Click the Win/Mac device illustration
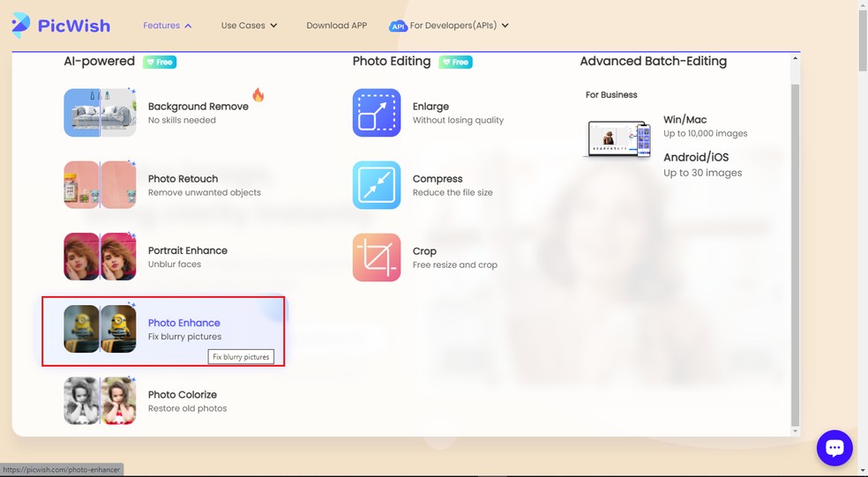The width and height of the screenshot is (868, 477). (617, 139)
